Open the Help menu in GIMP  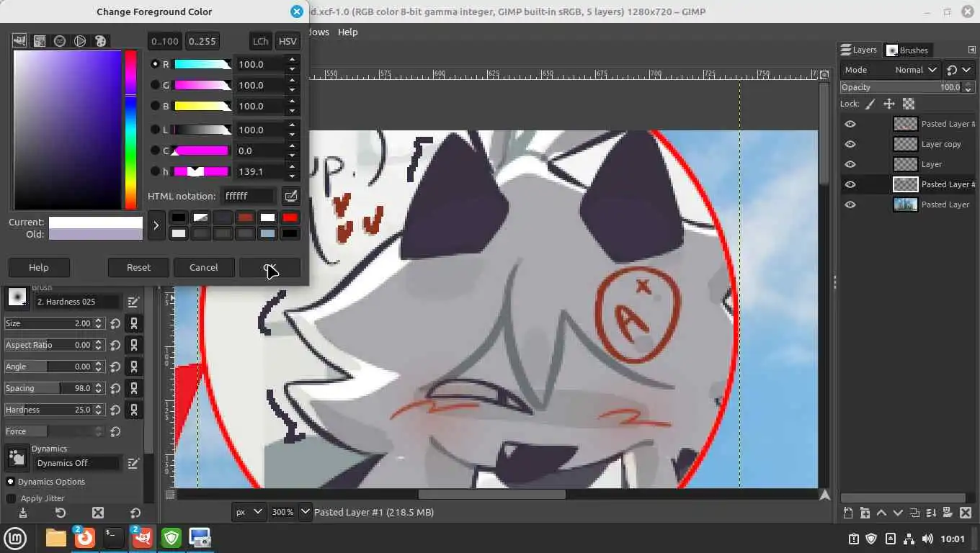pos(347,32)
